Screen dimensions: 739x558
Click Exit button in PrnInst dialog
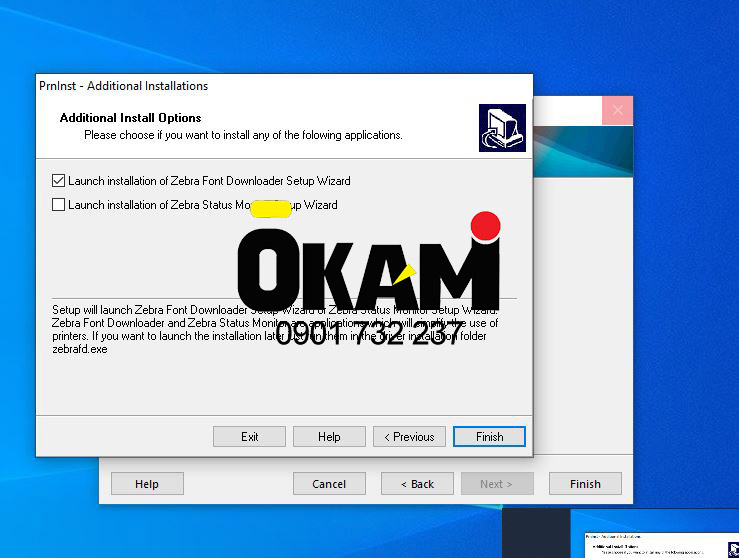pyautogui.click(x=249, y=436)
